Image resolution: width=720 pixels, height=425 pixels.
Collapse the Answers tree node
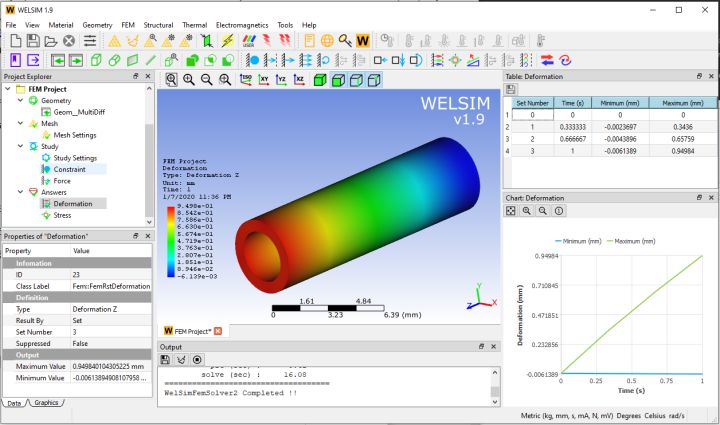coord(21,191)
